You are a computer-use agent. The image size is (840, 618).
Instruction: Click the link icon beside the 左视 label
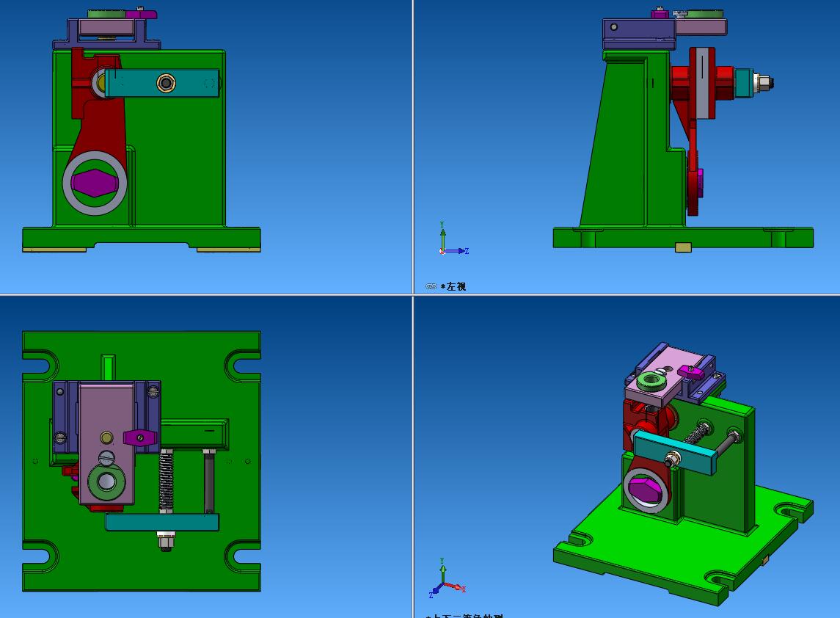431,286
